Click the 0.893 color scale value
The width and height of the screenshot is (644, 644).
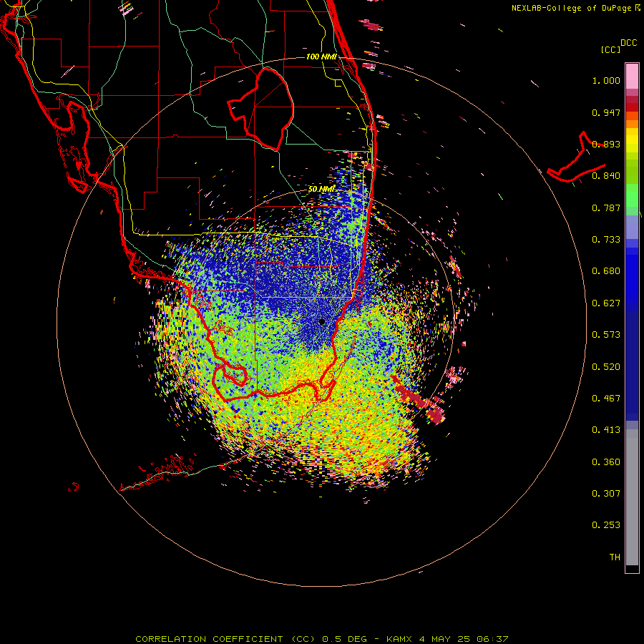click(x=606, y=144)
